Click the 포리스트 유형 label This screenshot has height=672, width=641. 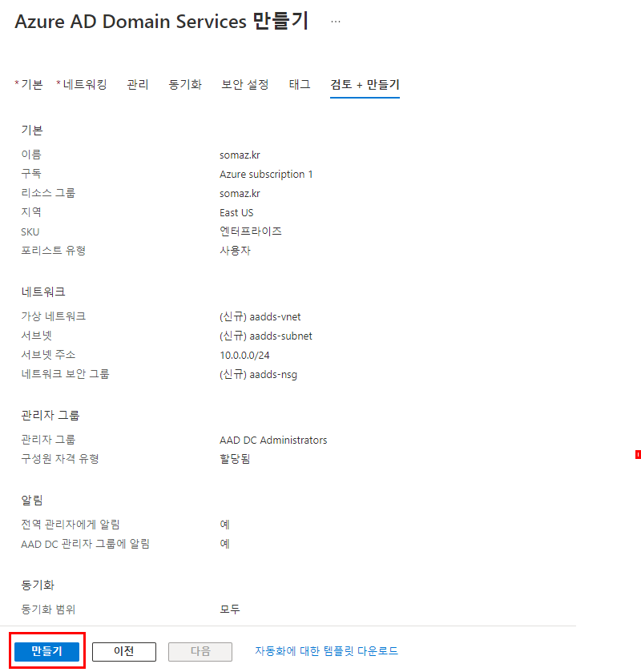(x=54, y=250)
